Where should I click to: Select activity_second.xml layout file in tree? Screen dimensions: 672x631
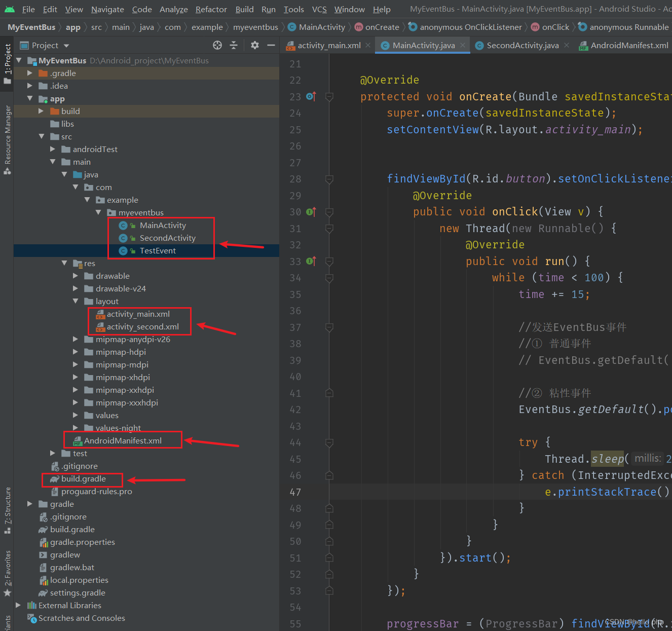pyautogui.click(x=142, y=326)
